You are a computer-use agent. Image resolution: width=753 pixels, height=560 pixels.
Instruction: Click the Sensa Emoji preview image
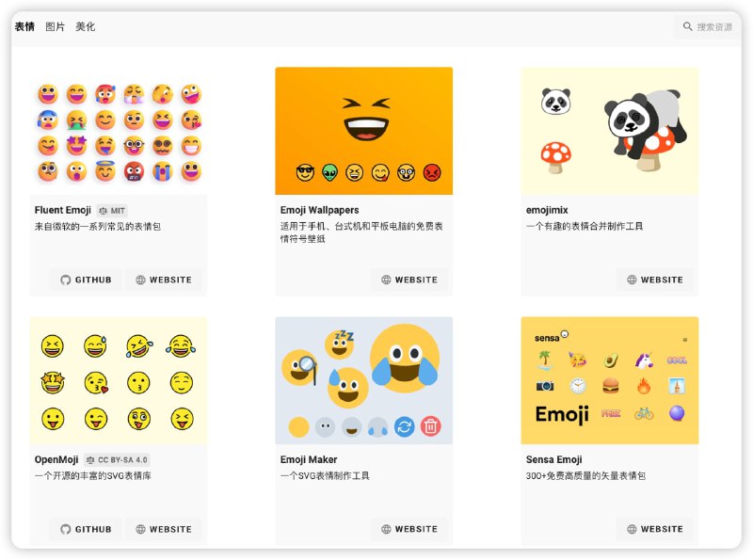pos(610,380)
